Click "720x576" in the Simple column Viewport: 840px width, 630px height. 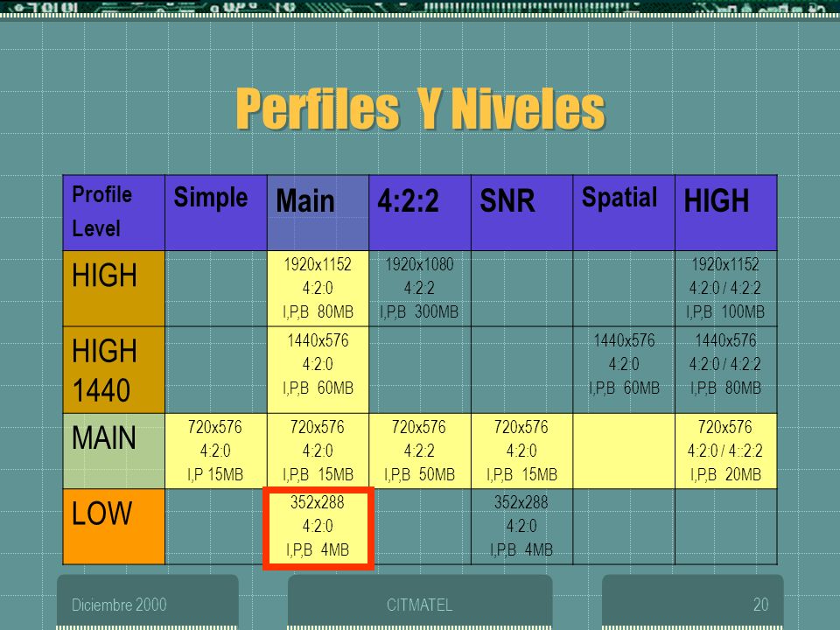pyautogui.click(x=215, y=427)
